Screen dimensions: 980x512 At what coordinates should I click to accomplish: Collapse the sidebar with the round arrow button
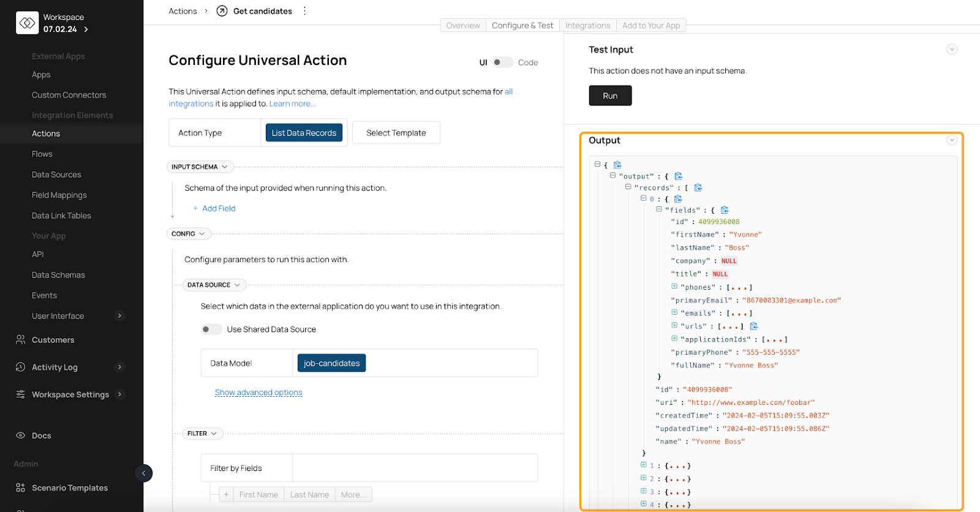[143, 473]
